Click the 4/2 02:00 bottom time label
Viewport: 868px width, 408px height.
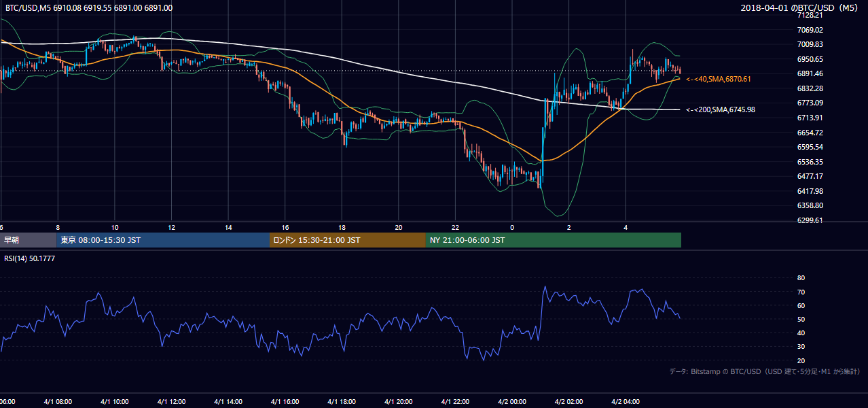pos(568,402)
